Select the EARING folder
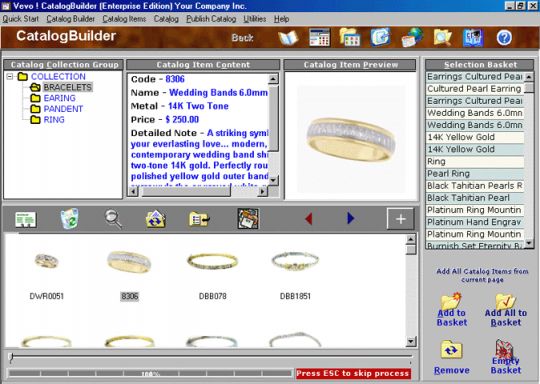This screenshot has height=384, width=540. [59, 98]
